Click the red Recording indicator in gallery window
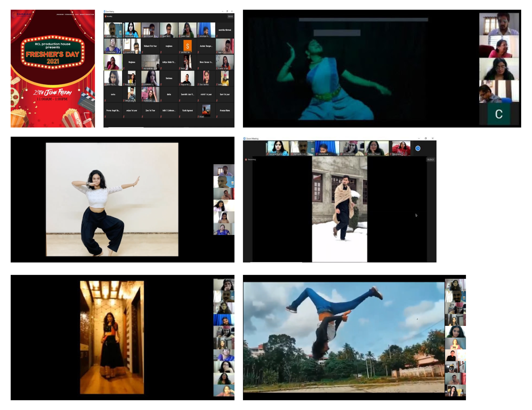Screen dimensions: 532x410 [105, 16]
